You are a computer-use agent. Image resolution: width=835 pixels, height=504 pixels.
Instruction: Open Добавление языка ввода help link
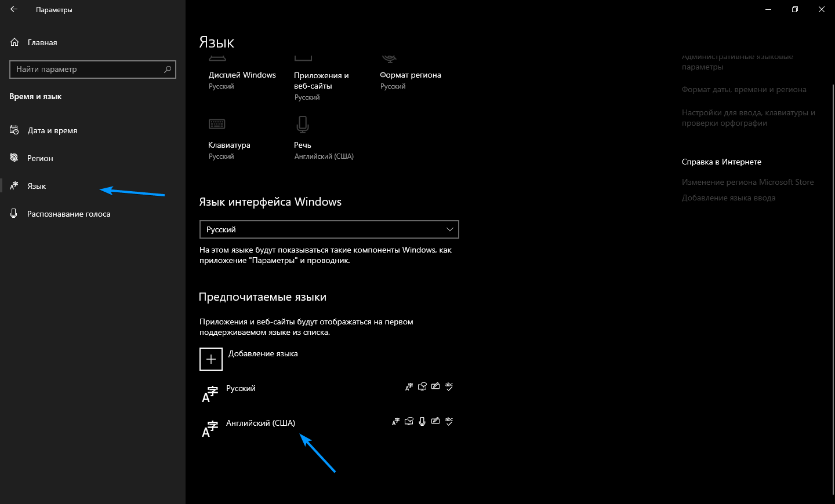click(728, 198)
